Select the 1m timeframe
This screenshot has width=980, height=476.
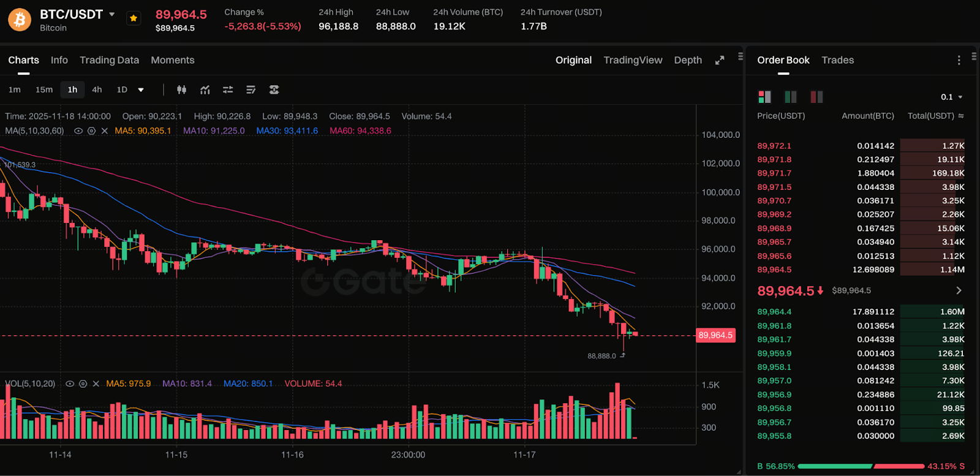tap(15, 89)
